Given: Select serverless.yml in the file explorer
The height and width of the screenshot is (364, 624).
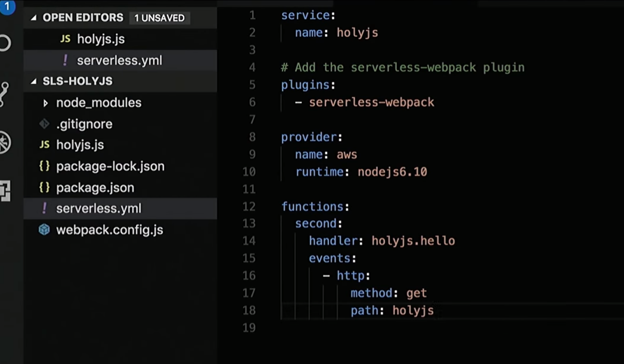Looking at the screenshot, I should coord(99,209).
